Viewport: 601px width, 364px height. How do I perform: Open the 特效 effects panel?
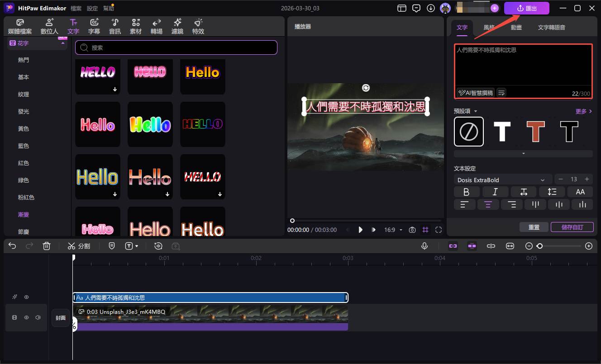point(198,27)
